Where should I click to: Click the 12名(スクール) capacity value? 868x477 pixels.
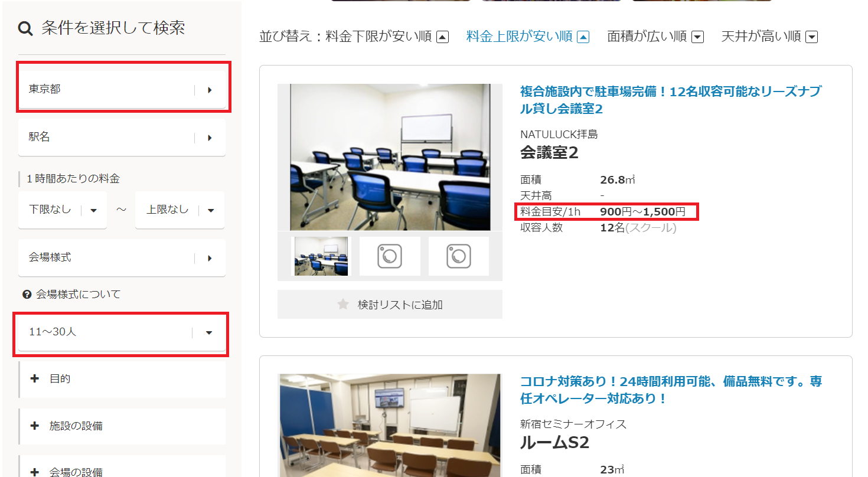(x=638, y=228)
